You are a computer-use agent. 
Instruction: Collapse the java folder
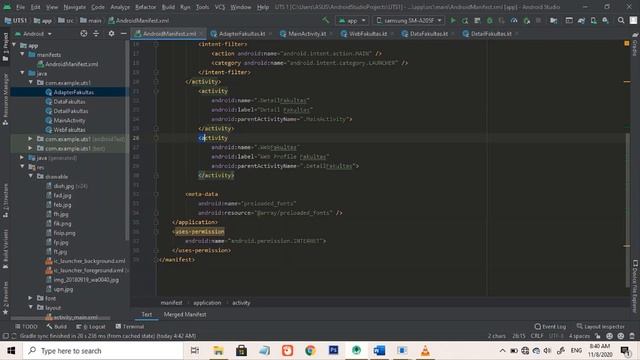(x=22, y=73)
